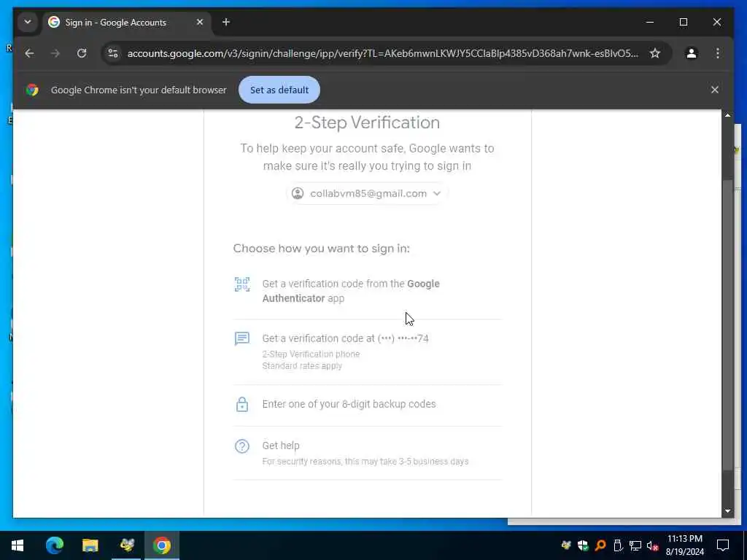Choose Google Authenticator app verification option
Image resolution: width=747 pixels, height=560 pixels.
(367, 291)
